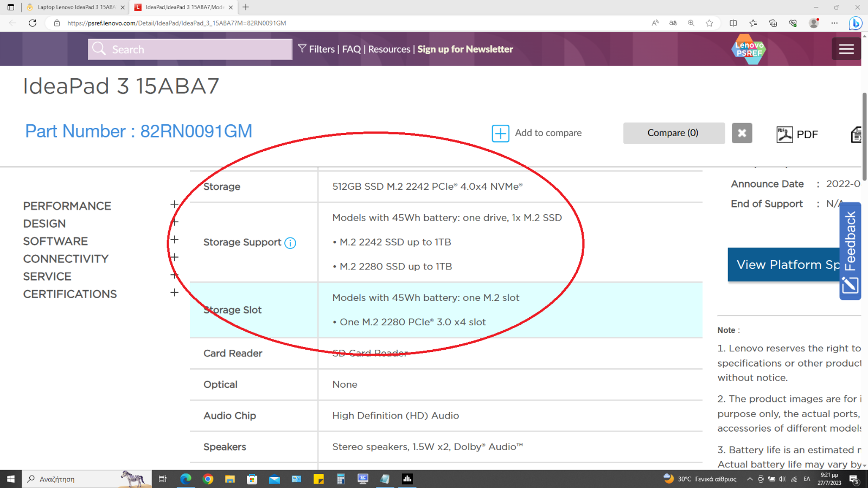The width and height of the screenshot is (868, 488).
Task: Open Browser essentials heart icon
Action: pos(793,23)
